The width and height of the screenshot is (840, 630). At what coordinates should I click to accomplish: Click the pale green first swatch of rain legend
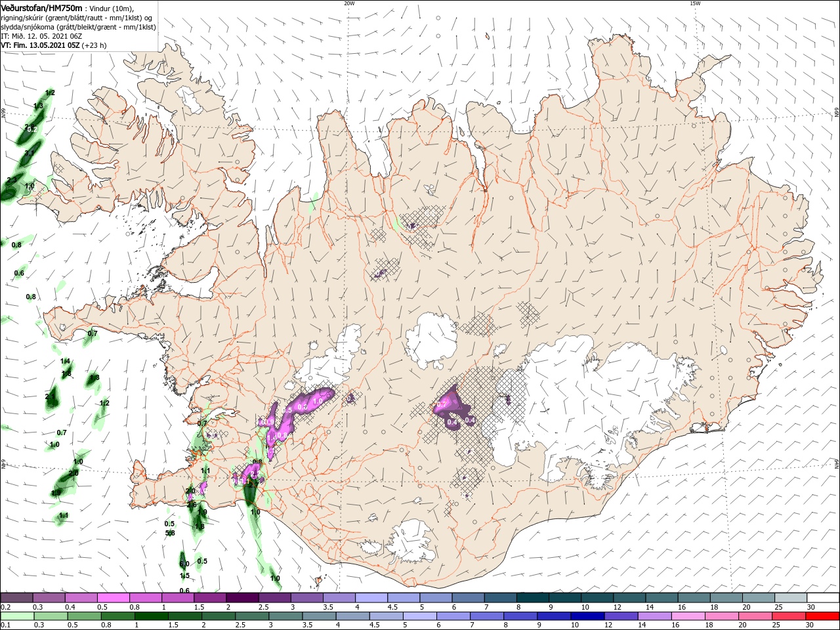16,616
